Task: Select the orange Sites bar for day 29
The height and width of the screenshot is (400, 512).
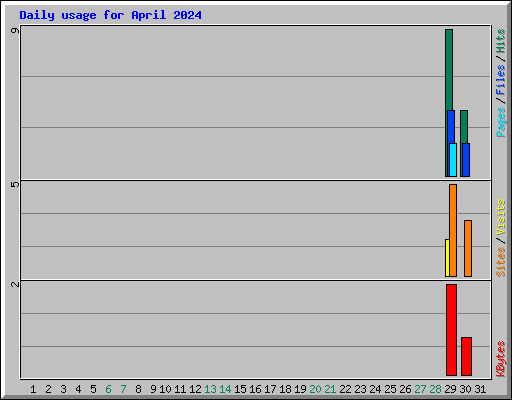Action: [453, 230]
